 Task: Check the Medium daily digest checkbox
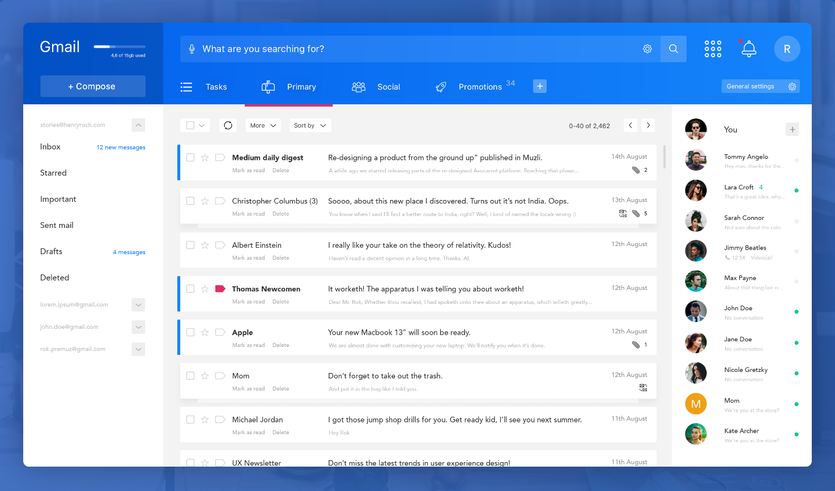click(x=190, y=158)
